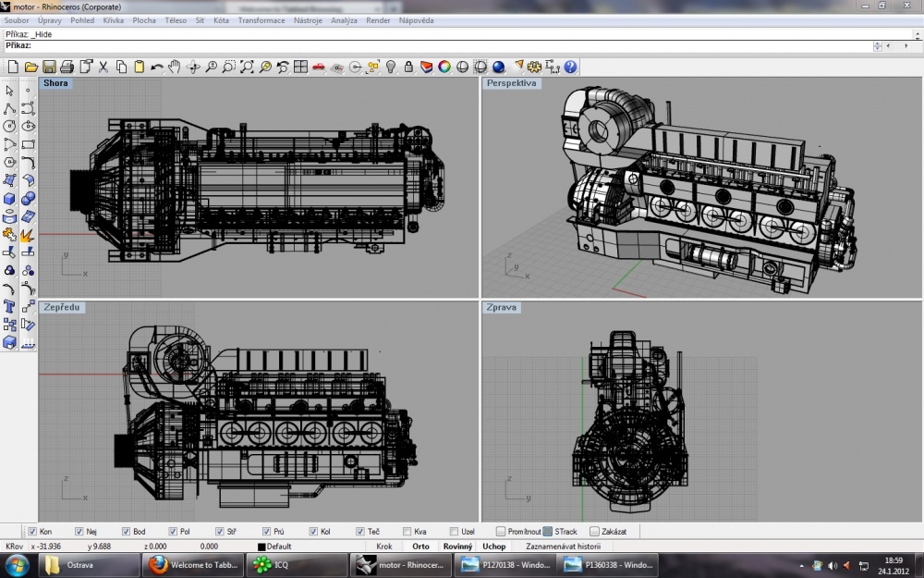This screenshot has height=578, width=924.
Task: Open the Transformace menu
Action: point(261,20)
